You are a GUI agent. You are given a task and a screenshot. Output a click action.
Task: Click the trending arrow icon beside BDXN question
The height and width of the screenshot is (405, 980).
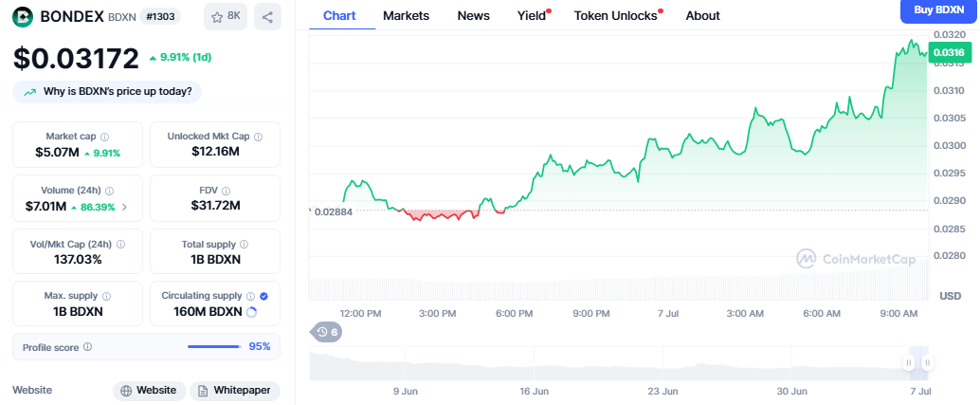[x=29, y=93]
